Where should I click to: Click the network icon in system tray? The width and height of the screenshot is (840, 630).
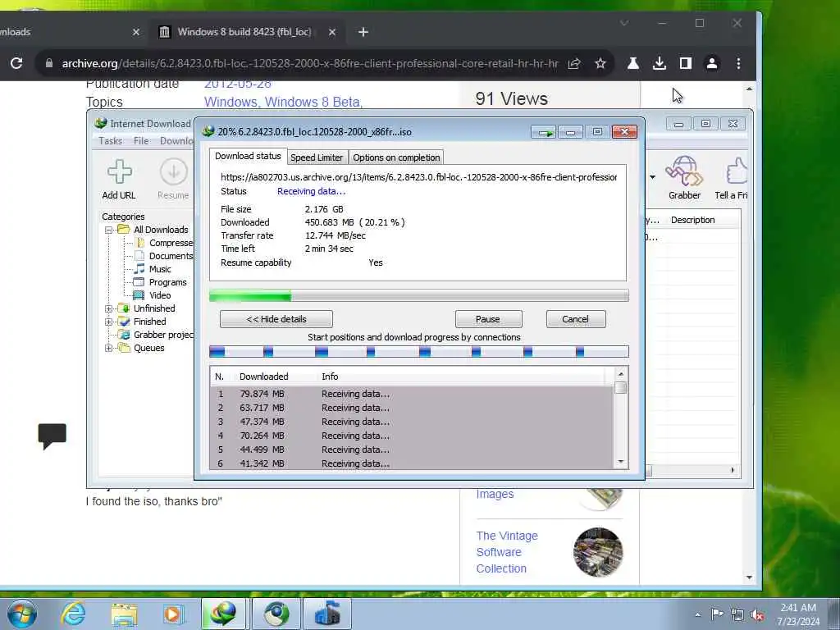tap(737, 615)
